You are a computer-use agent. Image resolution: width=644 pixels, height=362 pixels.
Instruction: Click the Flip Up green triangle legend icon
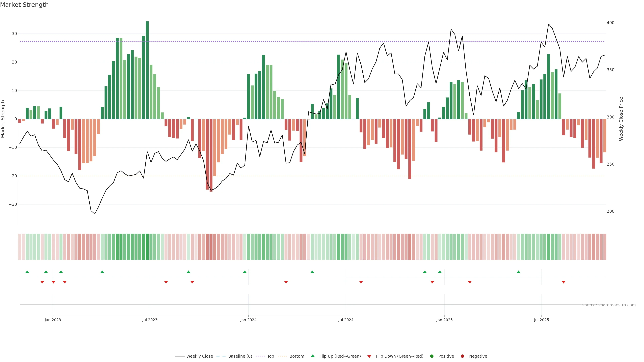click(312, 356)
